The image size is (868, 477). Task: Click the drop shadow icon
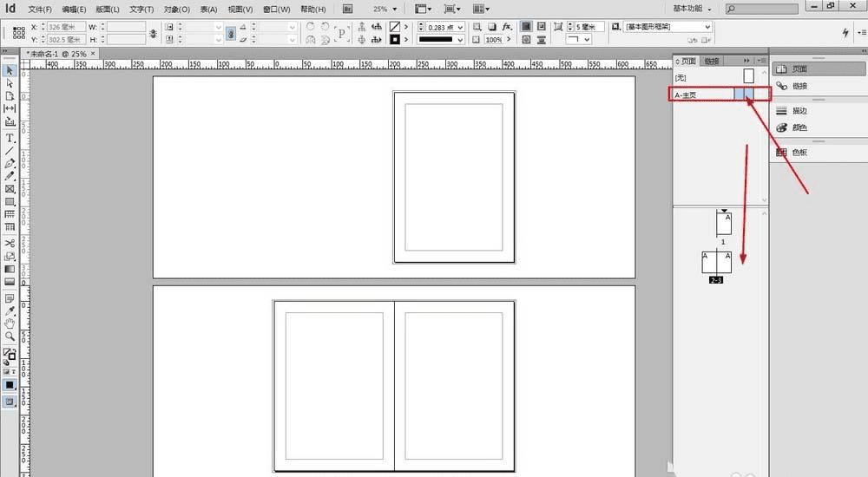[492, 27]
